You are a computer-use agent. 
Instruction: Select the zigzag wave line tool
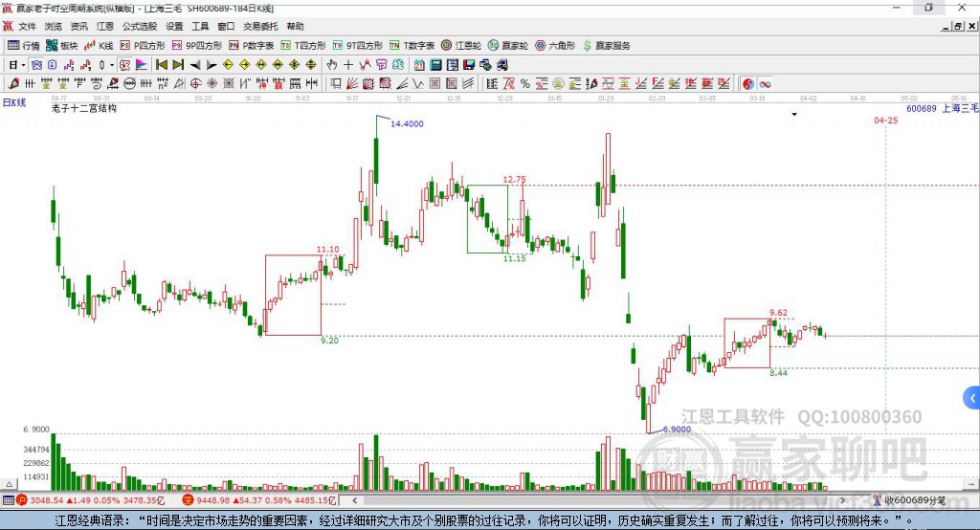(x=419, y=83)
